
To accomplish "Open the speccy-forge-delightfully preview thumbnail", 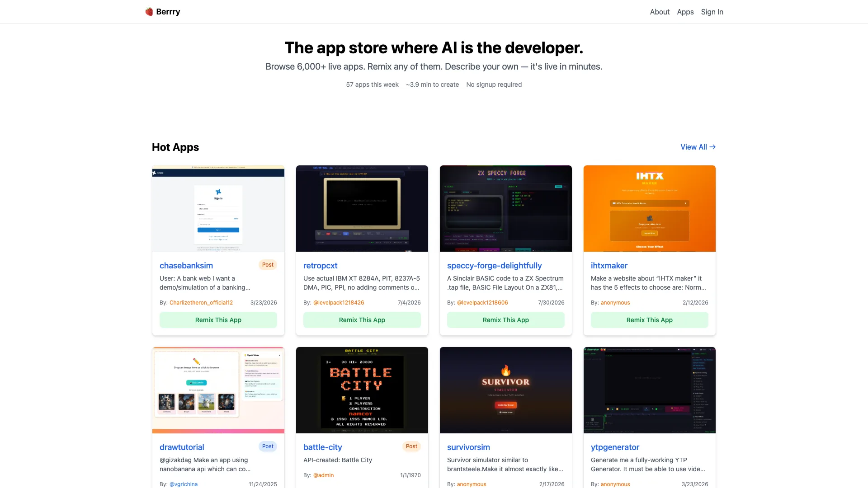I will pyautogui.click(x=506, y=208).
